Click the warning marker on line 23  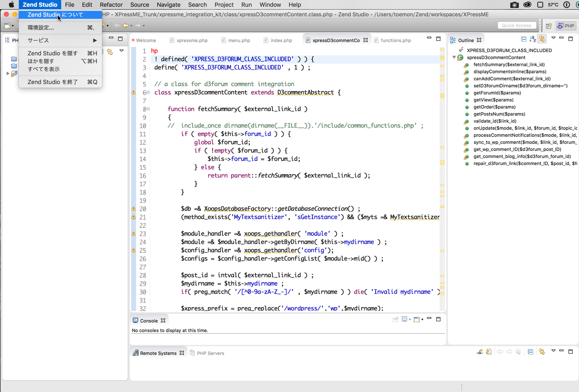tap(134, 234)
